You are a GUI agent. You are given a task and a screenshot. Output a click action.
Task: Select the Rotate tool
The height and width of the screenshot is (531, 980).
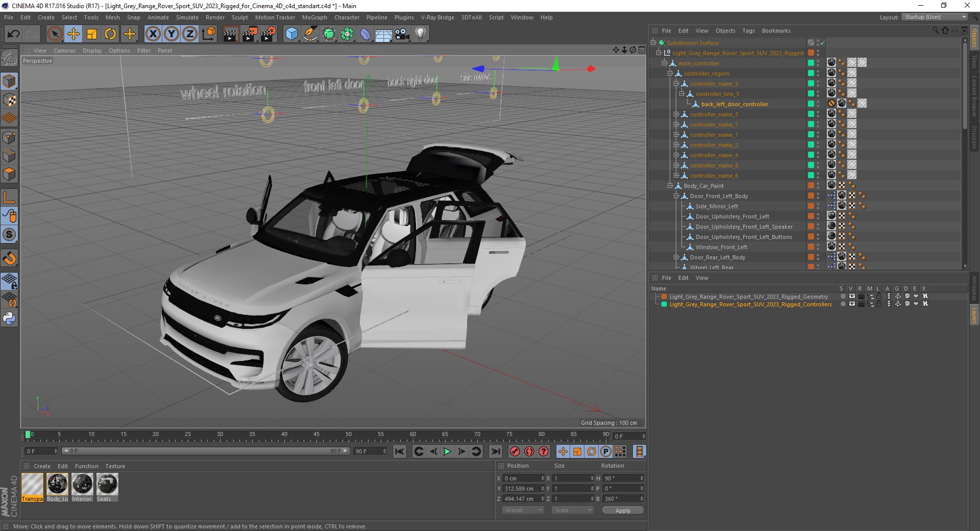[110, 34]
